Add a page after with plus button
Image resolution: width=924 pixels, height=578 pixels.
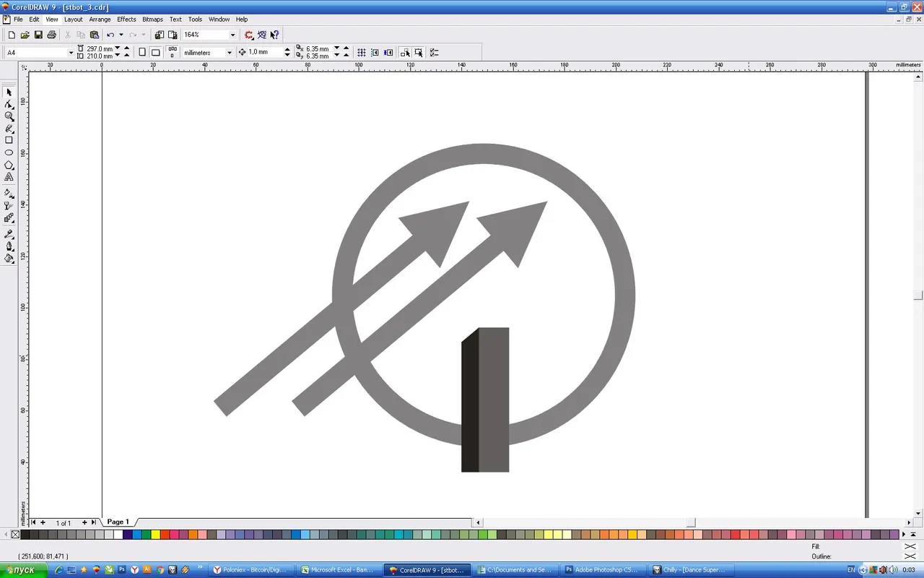tap(84, 522)
